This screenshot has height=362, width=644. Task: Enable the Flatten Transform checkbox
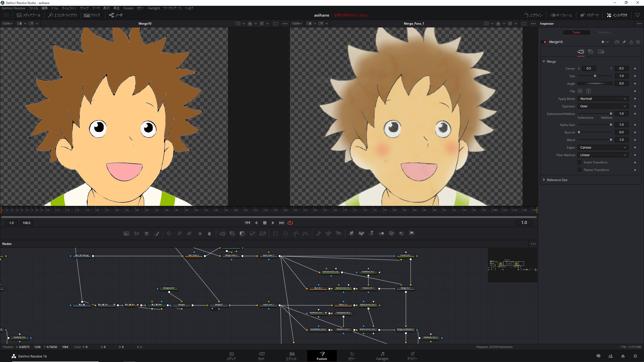(580, 170)
